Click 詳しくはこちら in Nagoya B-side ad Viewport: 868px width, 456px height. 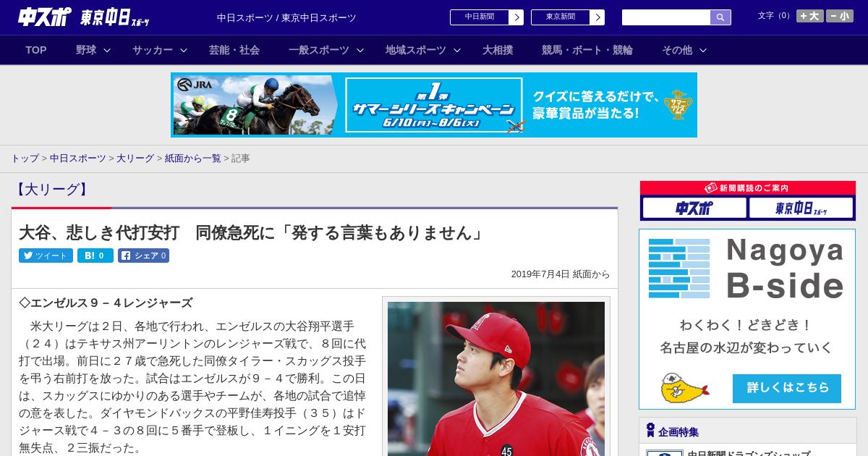pos(787,388)
